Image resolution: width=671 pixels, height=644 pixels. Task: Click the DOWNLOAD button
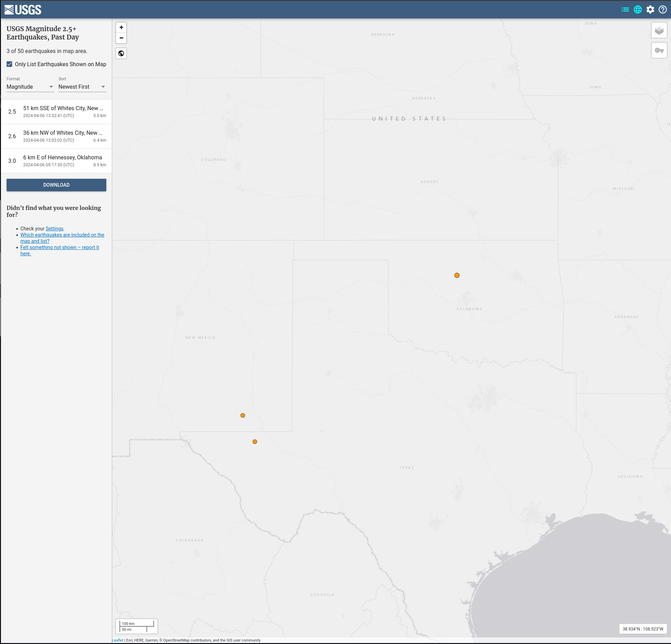click(56, 185)
